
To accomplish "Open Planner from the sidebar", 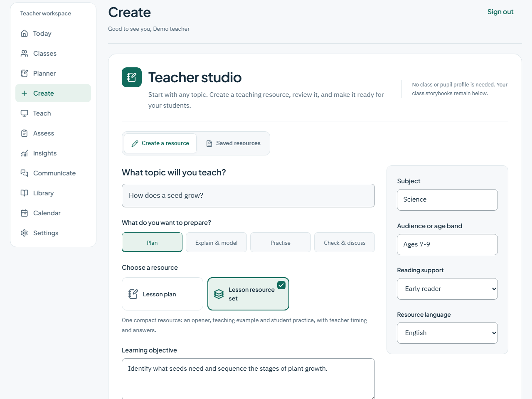I will (x=53, y=74).
